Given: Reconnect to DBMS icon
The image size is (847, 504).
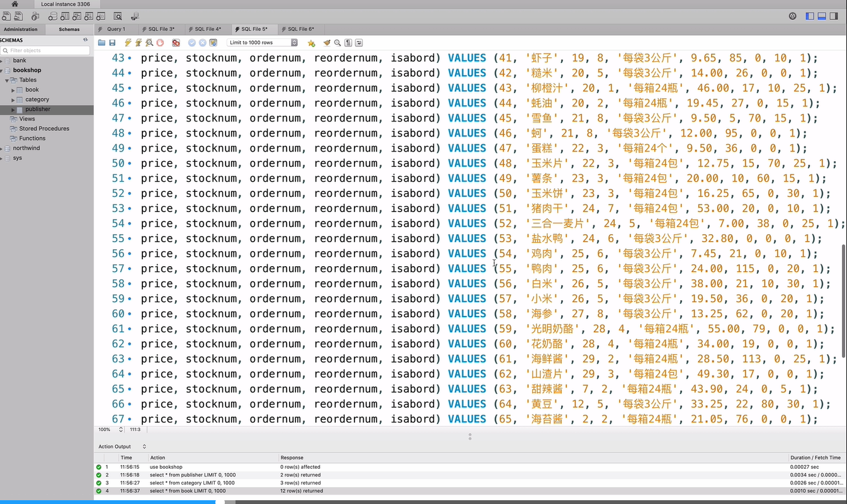Looking at the screenshot, I should (135, 17).
